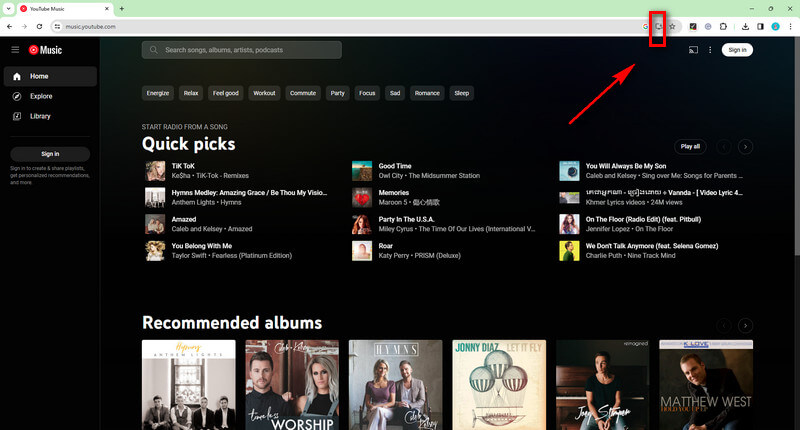Open Jonny Diaz Let It Fly album
800x430 pixels.
(x=499, y=385)
